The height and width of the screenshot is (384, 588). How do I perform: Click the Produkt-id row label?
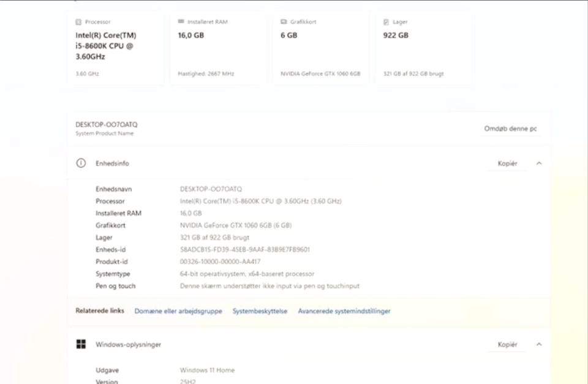(111, 262)
